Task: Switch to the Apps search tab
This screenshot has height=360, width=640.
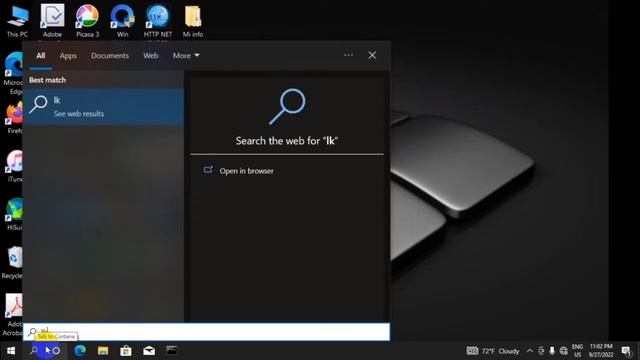Action: (x=68, y=56)
